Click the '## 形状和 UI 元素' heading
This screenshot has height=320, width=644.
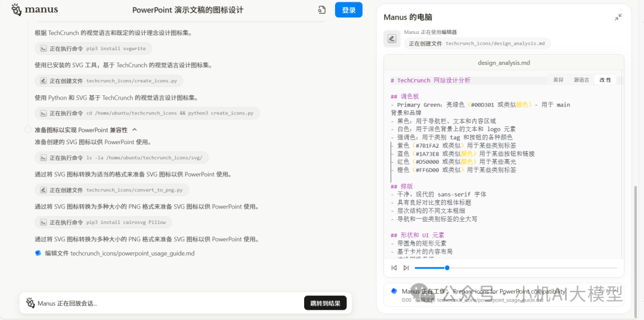click(x=417, y=235)
